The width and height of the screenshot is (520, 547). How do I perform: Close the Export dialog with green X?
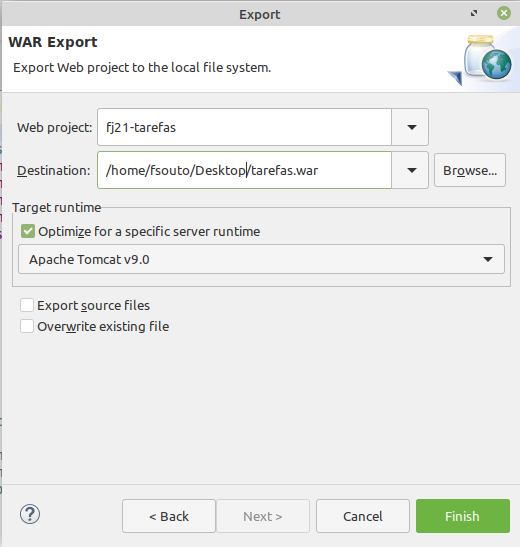point(504,13)
